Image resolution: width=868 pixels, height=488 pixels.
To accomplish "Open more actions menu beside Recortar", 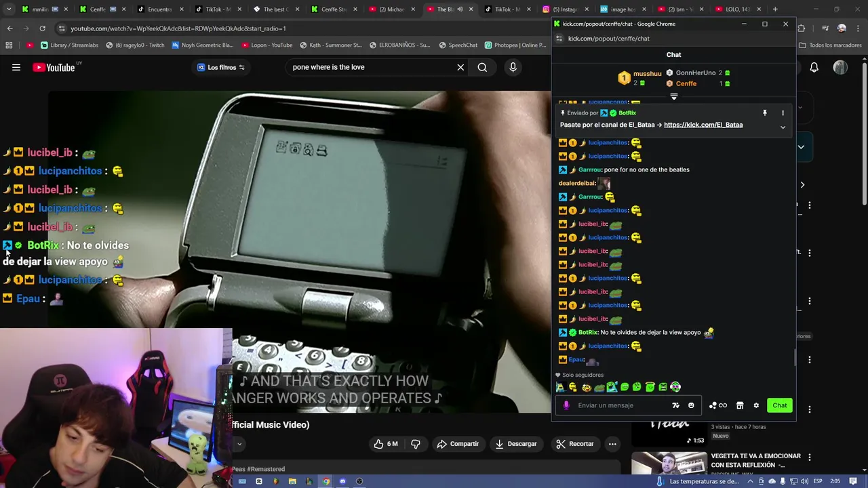I will [x=612, y=444].
